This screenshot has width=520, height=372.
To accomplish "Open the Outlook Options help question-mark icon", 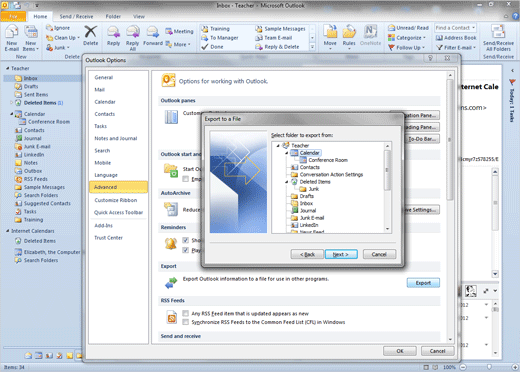I will point(430,58).
